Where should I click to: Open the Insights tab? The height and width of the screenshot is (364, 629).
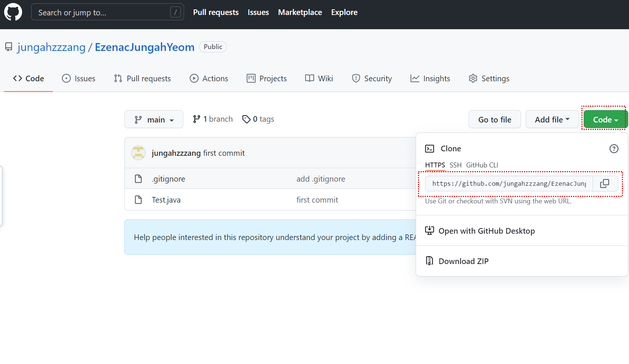[x=430, y=79]
